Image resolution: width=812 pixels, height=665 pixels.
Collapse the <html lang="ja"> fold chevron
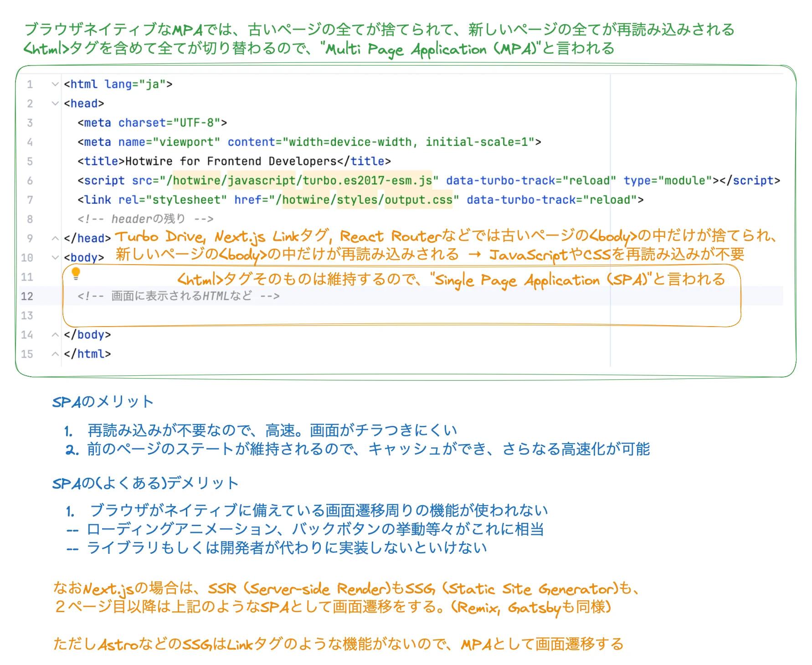55,84
